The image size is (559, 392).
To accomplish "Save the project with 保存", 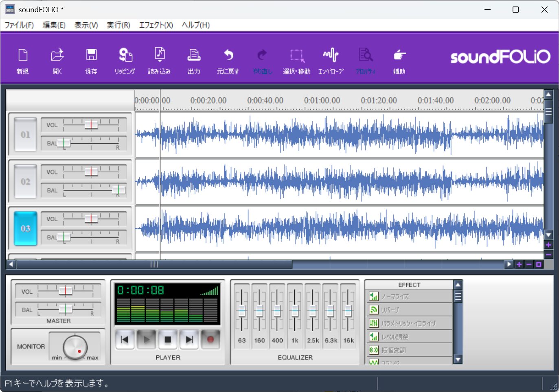I will click(x=91, y=61).
